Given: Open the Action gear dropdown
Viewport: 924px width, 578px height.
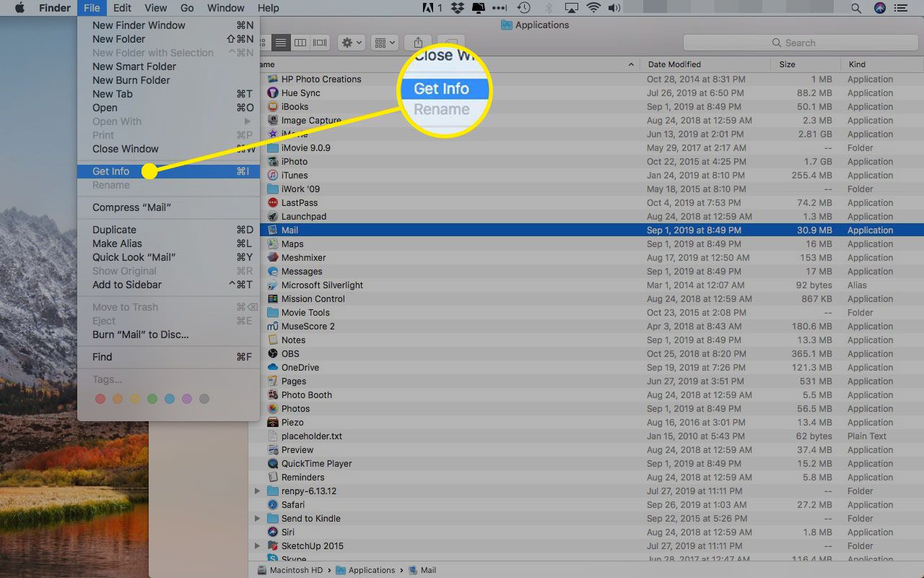Looking at the screenshot, I should coord(352,43).
